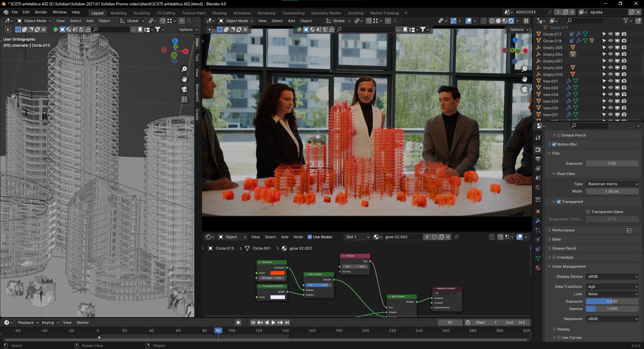Enable the Transparent Glass checkbox
The image size is (644, 349).
588,212
